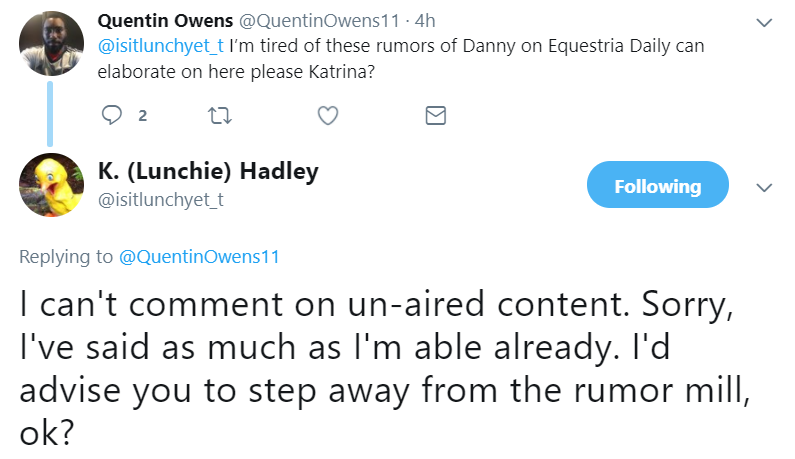Click the reply count number 2
The width and height of the screenshot is (795, 459).
[x=141, y=116]
